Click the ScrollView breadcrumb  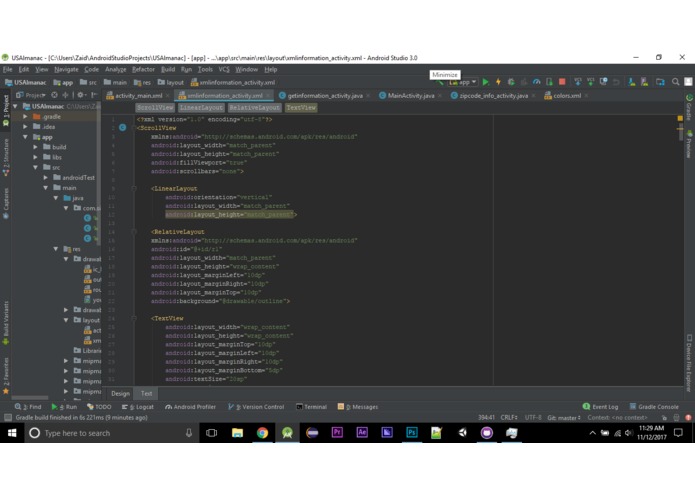(x=155, y=108)
